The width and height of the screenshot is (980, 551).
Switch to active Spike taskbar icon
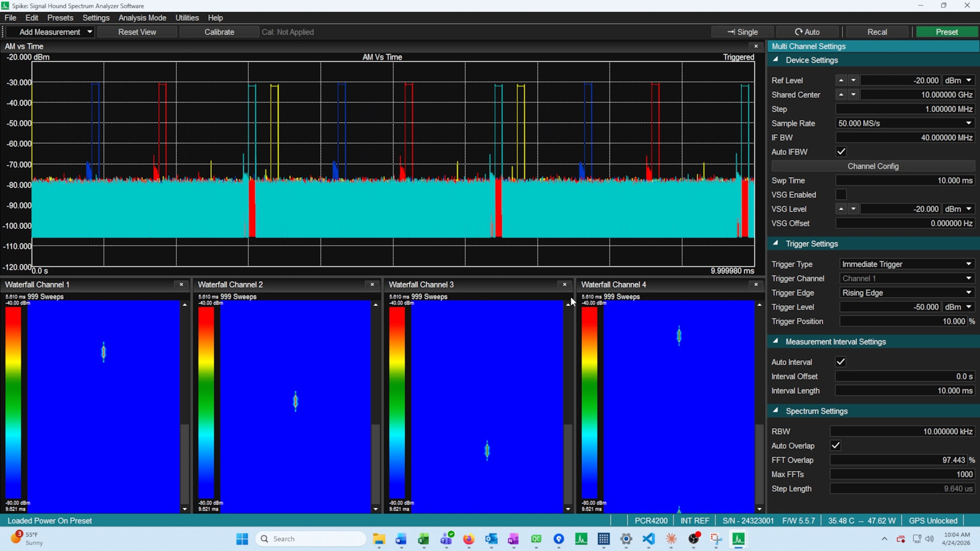click(x=739, y=539)
